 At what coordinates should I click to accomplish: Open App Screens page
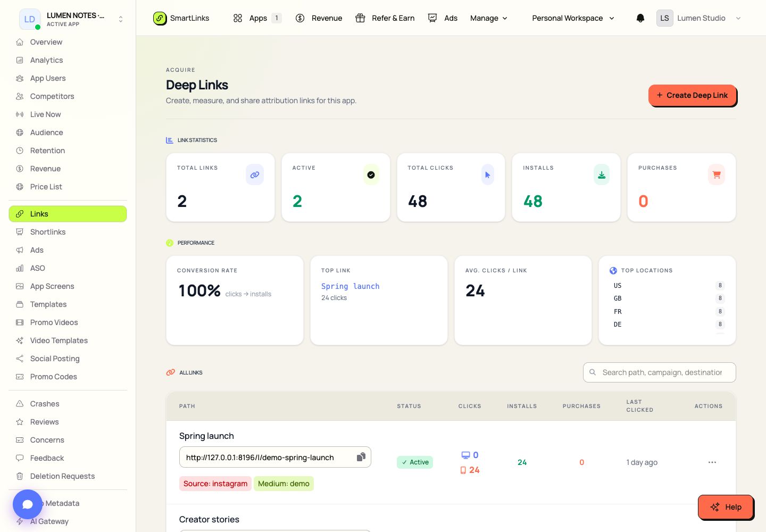[x=68, y=286]
